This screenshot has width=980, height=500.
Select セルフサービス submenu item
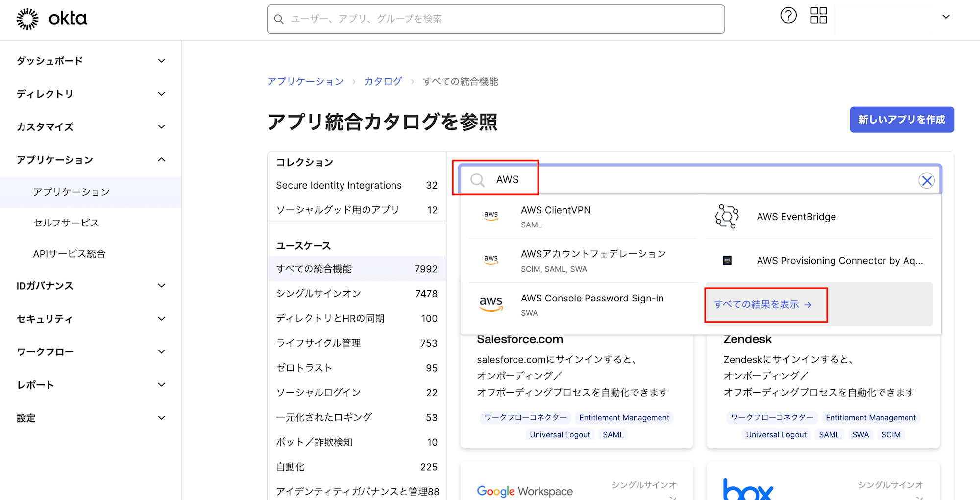tap(91, 223)
